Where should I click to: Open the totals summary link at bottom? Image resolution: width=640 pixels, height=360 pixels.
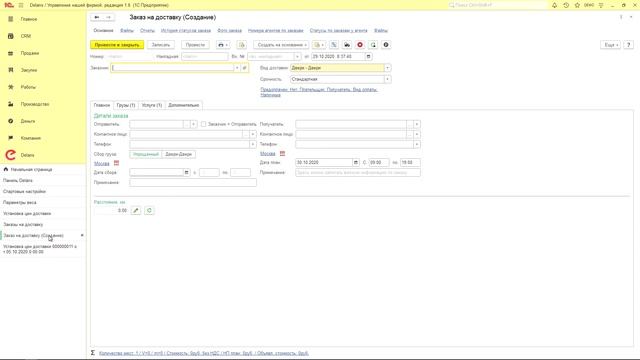coord(204,353)
